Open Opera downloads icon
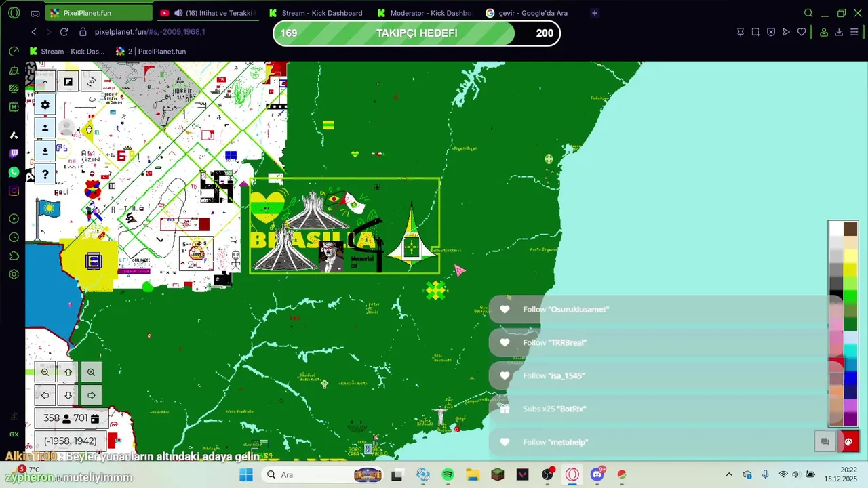868x488 pixels. 839,32
